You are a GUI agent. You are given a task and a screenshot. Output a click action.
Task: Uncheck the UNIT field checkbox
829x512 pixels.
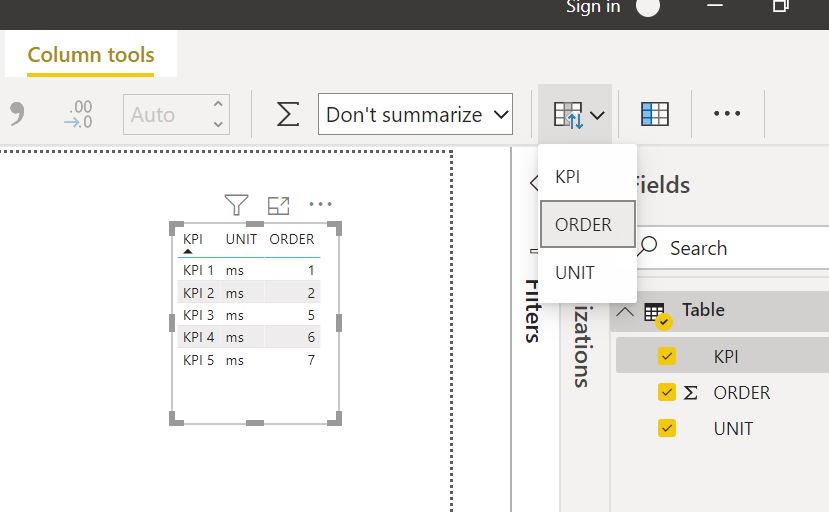click(x=667, y=428)
